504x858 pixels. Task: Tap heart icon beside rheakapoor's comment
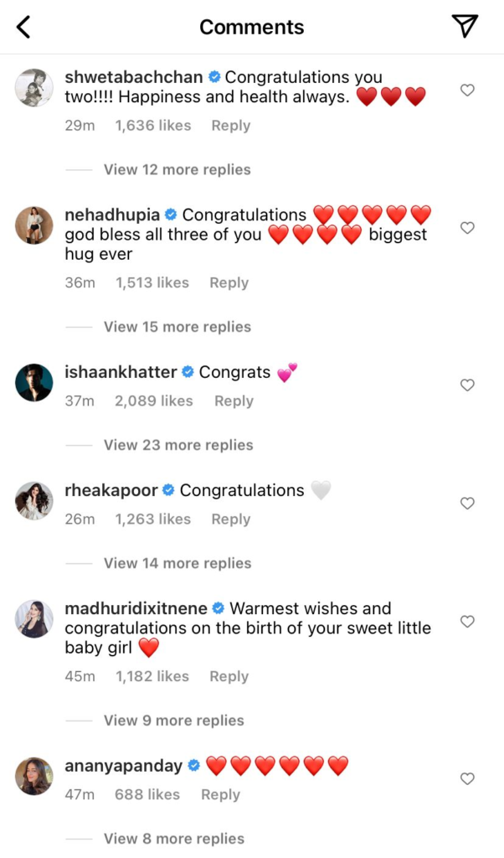468,504
